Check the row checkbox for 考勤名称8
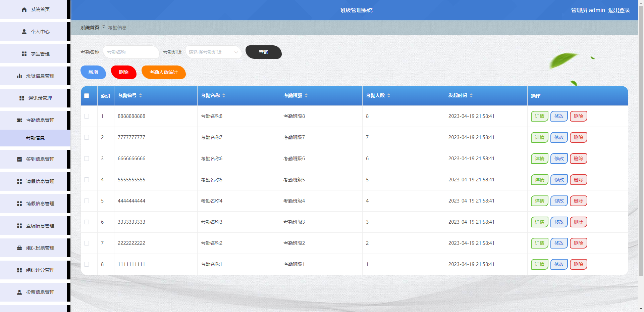 pos(87,116)
